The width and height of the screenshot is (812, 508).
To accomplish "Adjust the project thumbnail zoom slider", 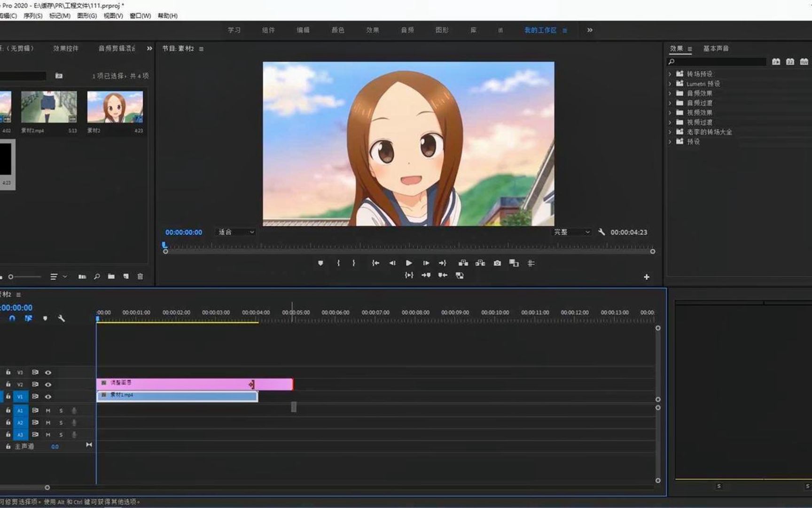I will [11, 277].
